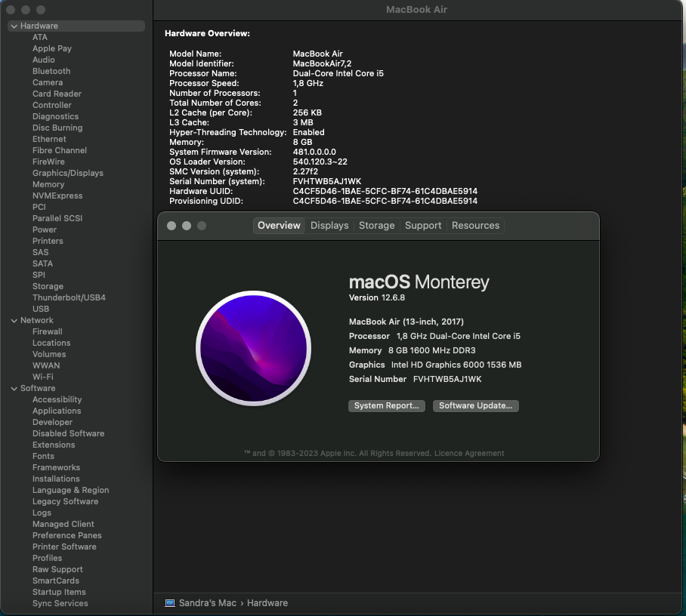Select Installations in the sidebar

[x=56, y=479]
